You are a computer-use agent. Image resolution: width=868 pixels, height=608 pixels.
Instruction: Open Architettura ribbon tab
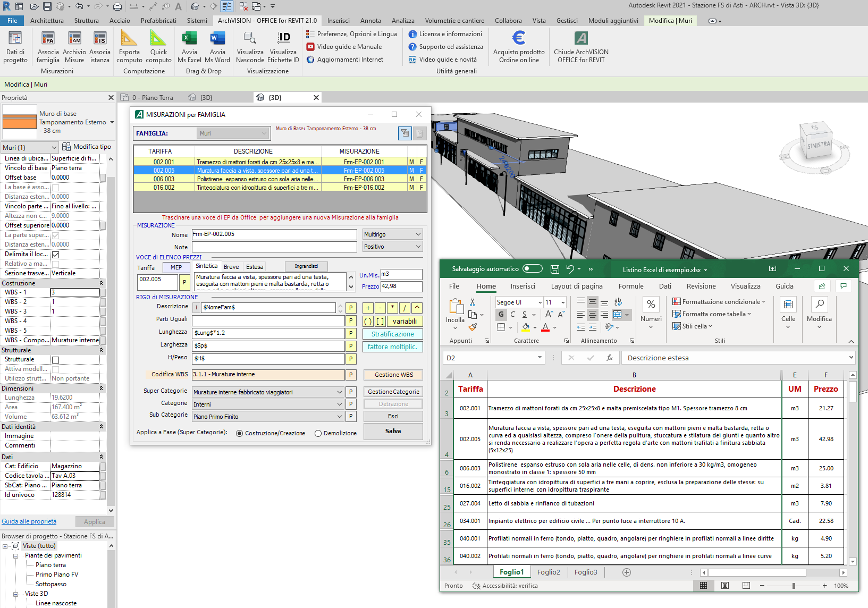(47, 20)
